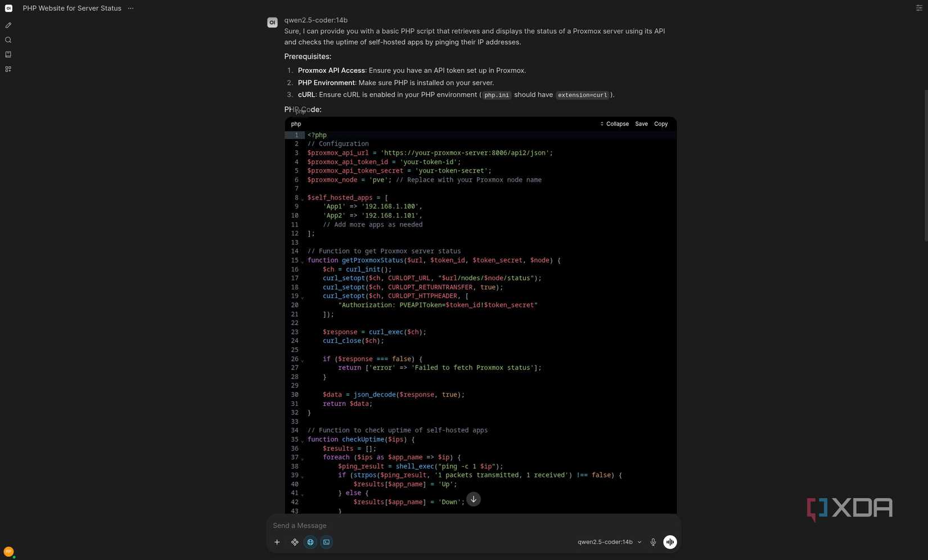Click the Proxmox API Access list item

412,70
